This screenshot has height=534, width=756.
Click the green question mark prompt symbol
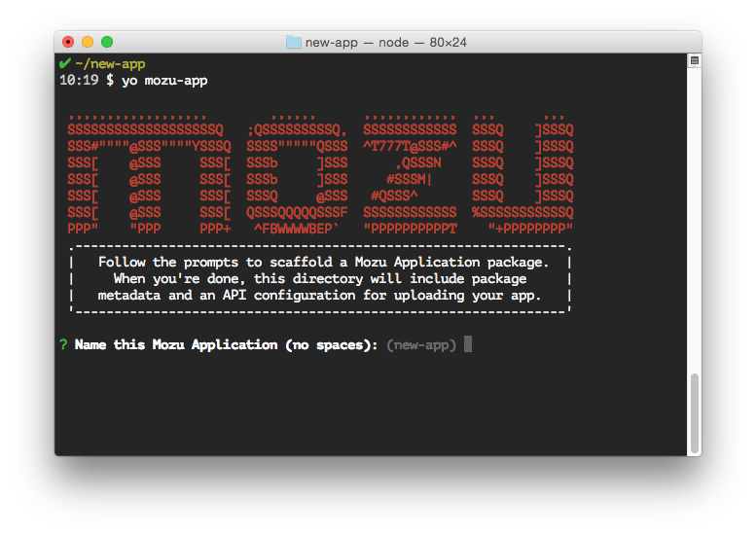tap(63, 344)
